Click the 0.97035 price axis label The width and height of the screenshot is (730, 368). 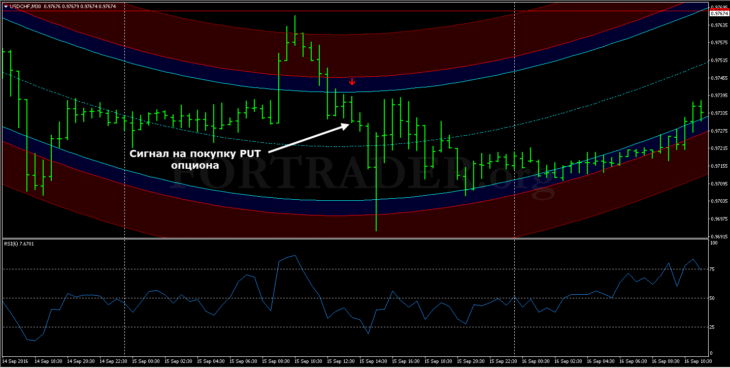[x=720, y=201]
